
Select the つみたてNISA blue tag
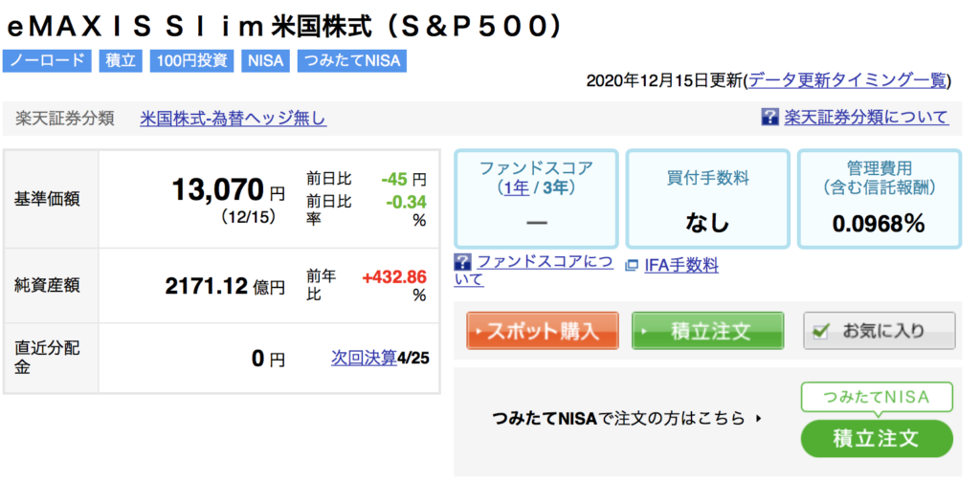tap(352, 61)
